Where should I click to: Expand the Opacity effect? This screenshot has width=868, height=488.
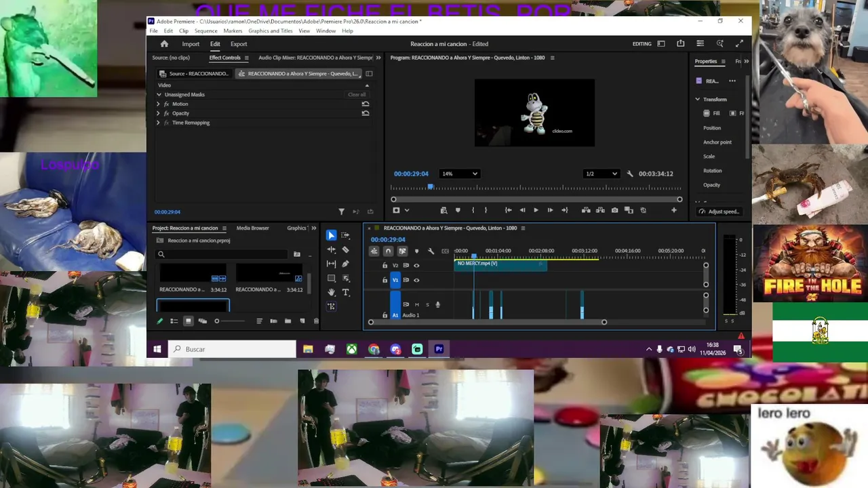(158, 113)
